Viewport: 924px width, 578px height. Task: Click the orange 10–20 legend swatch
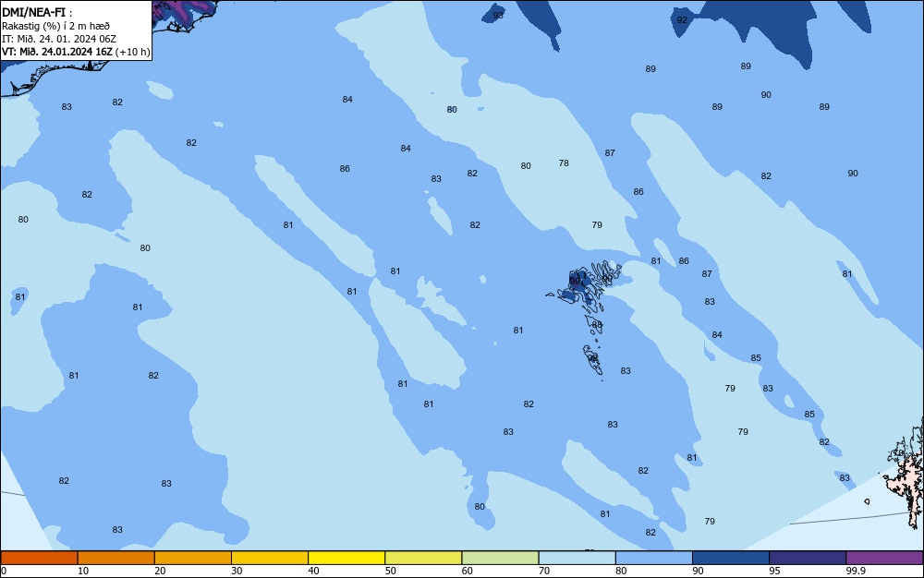pos(116,558)
